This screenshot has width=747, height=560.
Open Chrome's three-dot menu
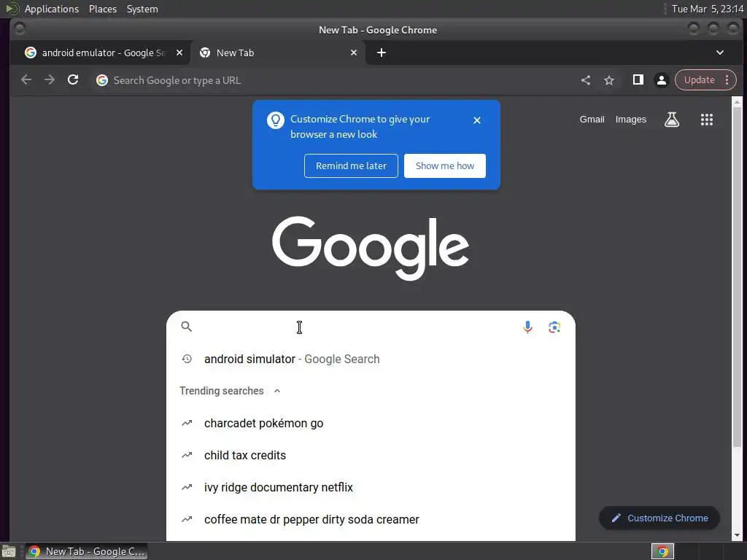coord(727,80)
